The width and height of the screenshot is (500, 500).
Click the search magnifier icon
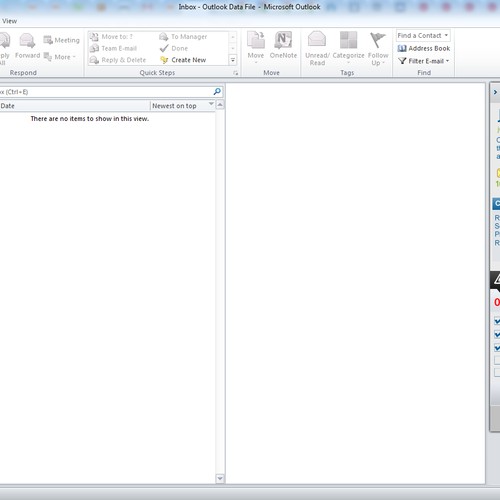click(217, 91)
